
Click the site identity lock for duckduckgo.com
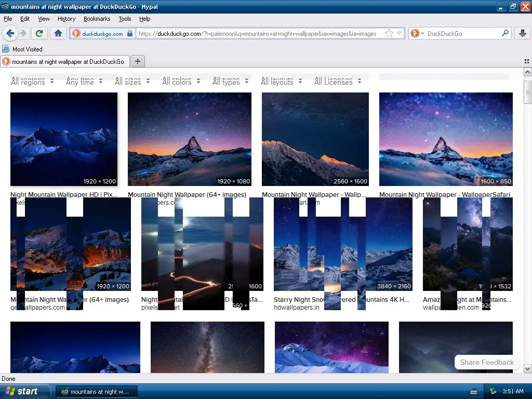point(102,34)
